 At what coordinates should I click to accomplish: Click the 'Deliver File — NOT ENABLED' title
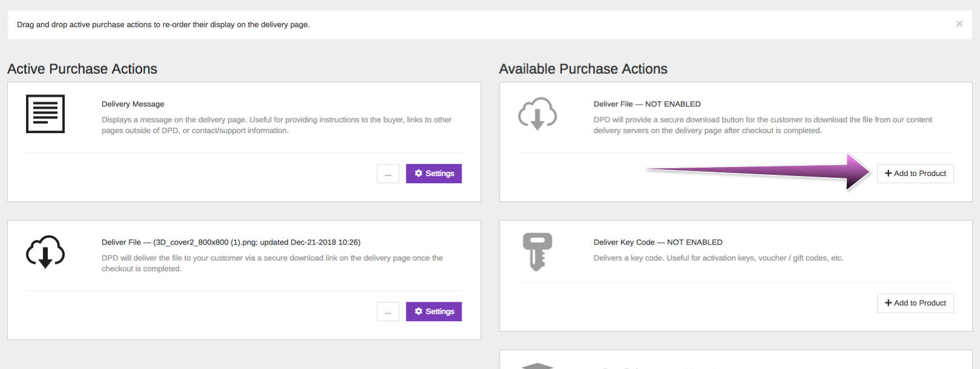coord(647,104)
